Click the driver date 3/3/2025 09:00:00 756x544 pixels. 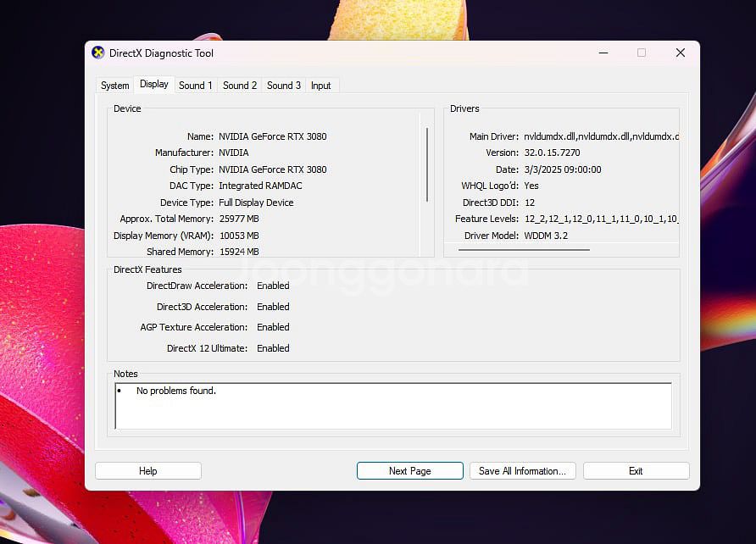point(563,169)
